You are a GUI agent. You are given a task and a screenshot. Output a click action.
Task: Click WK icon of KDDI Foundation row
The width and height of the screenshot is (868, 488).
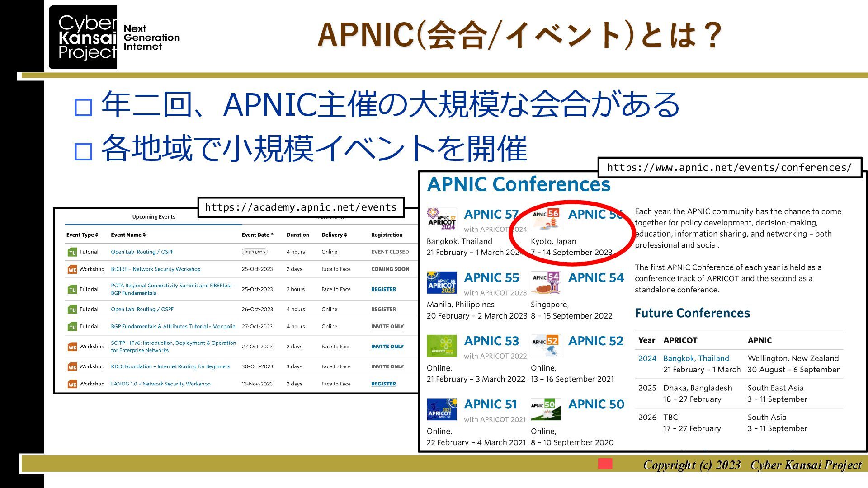72,367
